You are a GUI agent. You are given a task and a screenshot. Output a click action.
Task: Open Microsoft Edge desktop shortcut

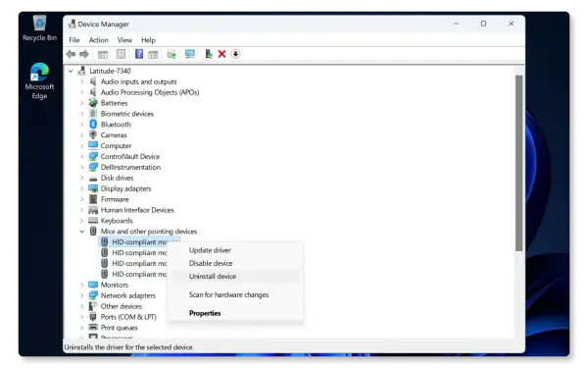[39, 81]
